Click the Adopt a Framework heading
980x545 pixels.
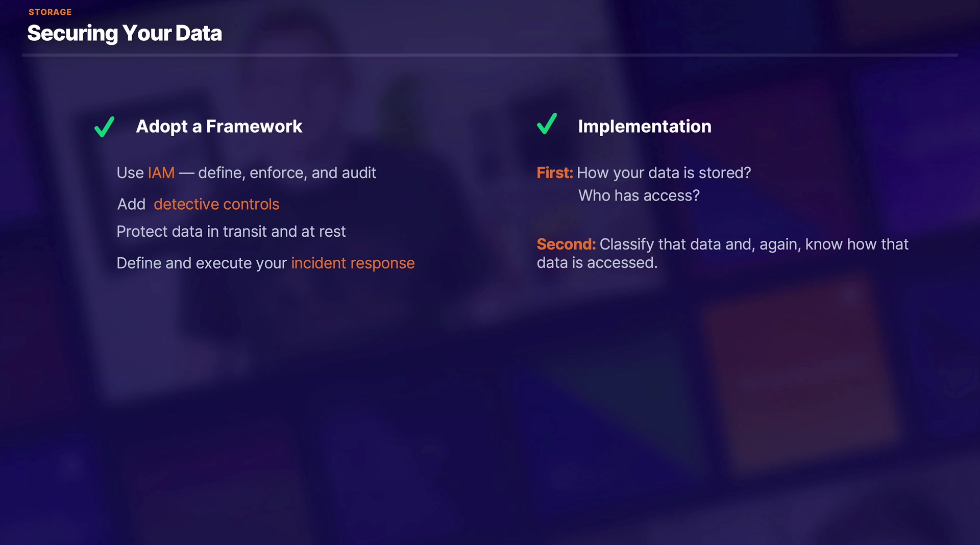click(219, 126)
